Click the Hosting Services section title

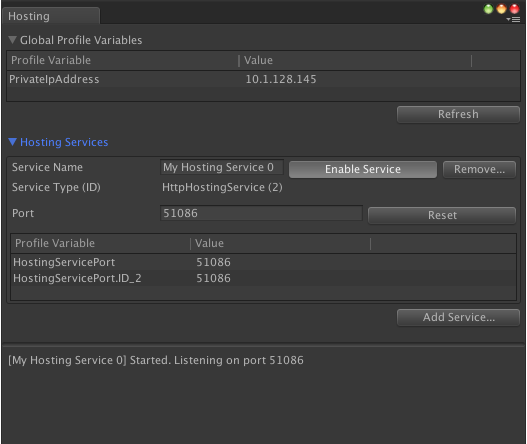[x=64, y=142]
